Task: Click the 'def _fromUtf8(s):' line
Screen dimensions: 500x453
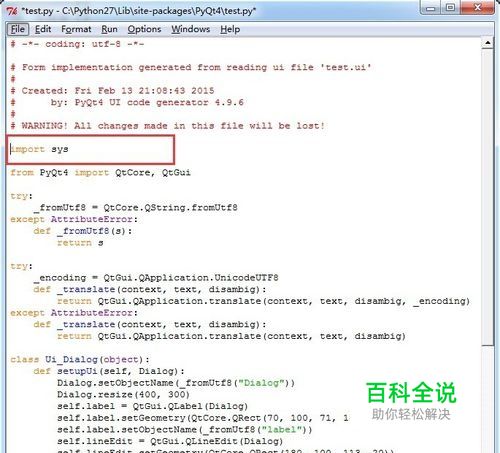Action: point(83,231)
